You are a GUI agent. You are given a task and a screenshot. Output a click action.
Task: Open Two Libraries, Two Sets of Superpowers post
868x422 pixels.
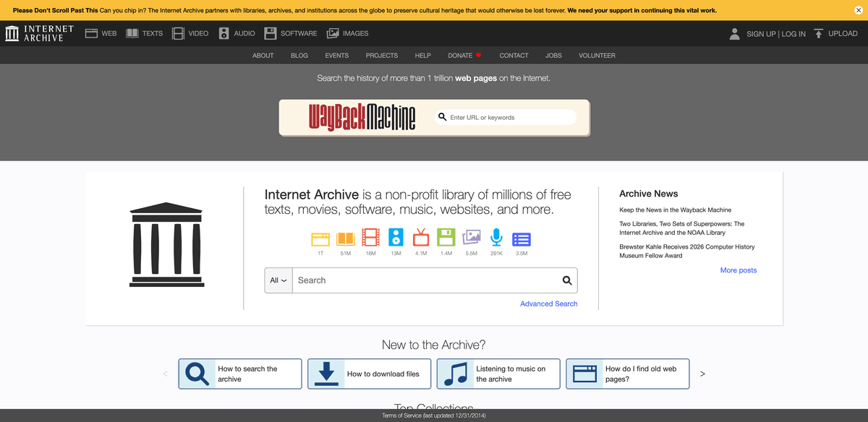[x=682, y=228]
